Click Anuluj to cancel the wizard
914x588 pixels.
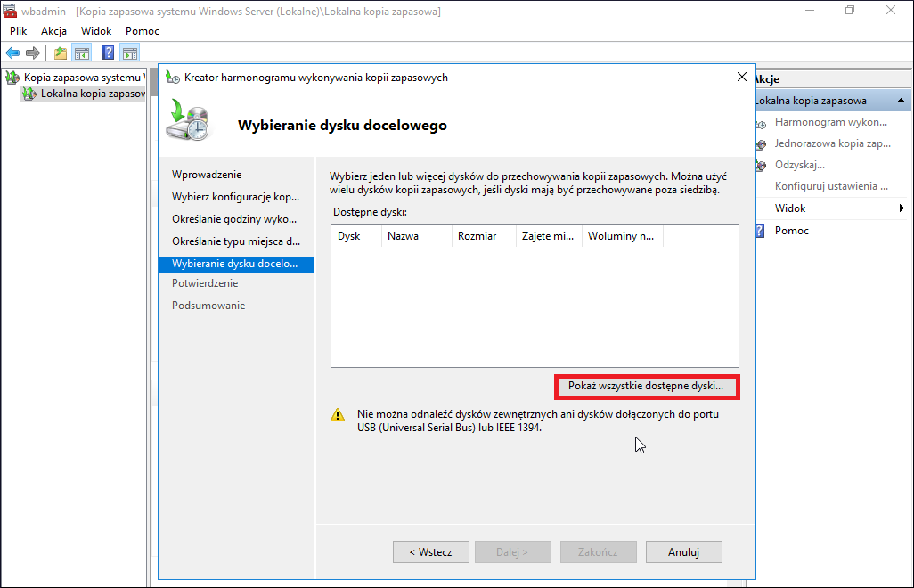tap(684, 551)
